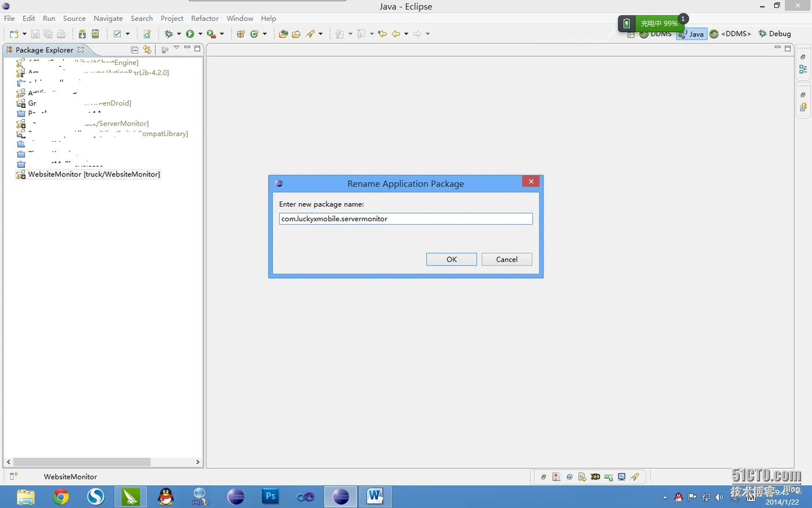Click the Debug bug toolbar icon
812x508 pixels.
pyautogui.click(x=169, y=34)
